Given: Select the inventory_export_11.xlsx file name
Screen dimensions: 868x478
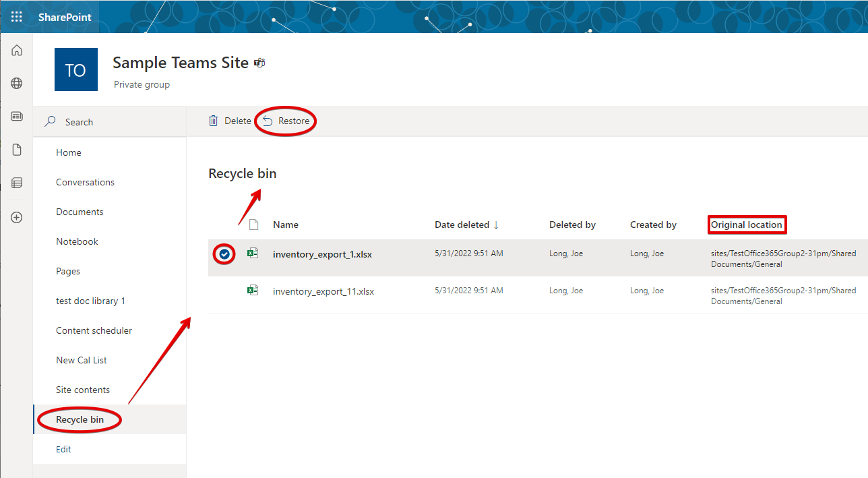Looking at the screenshot, I should (323, 291).
